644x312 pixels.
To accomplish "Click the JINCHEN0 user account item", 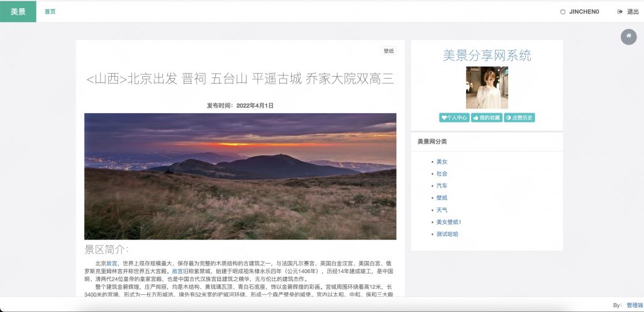I will [579, 11].
